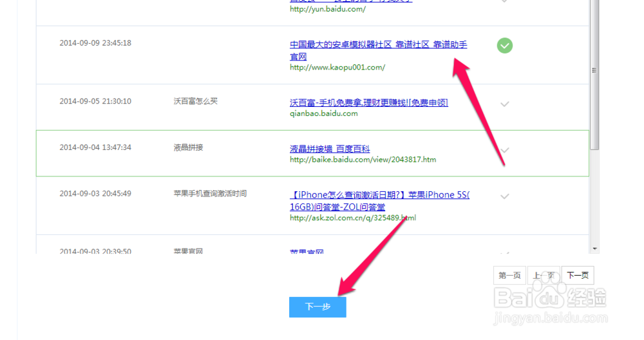The height and width of the screenshot is (340, 644).
Task: Open 沃百富-手机免费拿 link
Action: point(369,102)
